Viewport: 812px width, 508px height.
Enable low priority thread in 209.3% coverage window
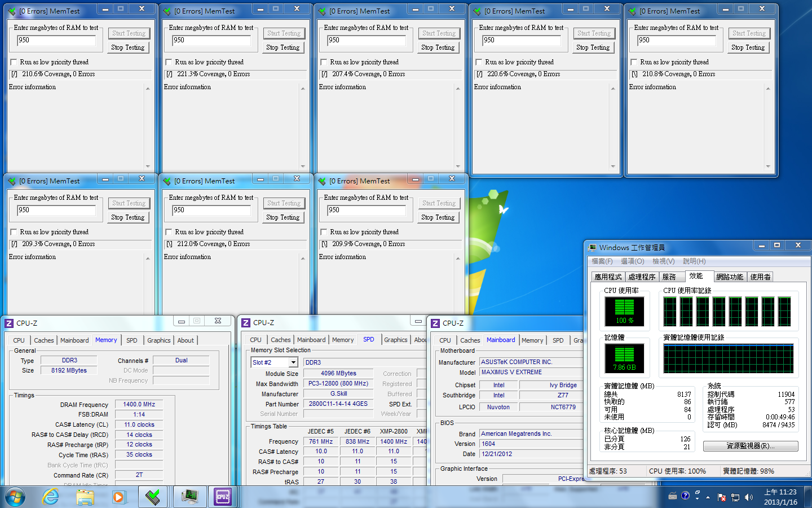tap(14, 232)
